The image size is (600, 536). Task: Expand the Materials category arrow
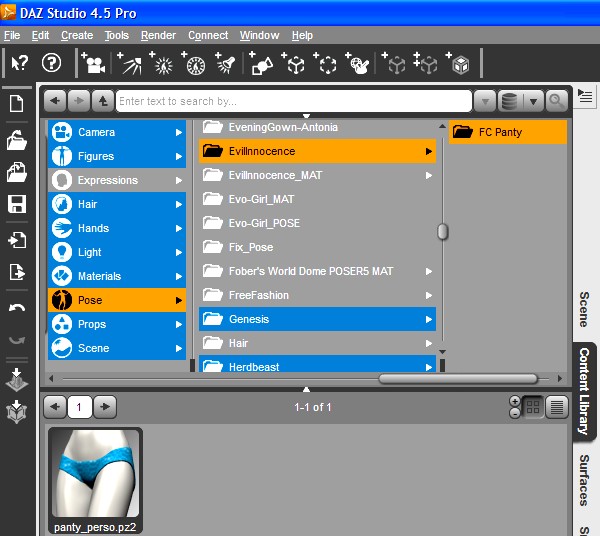[x=179, y=276]
